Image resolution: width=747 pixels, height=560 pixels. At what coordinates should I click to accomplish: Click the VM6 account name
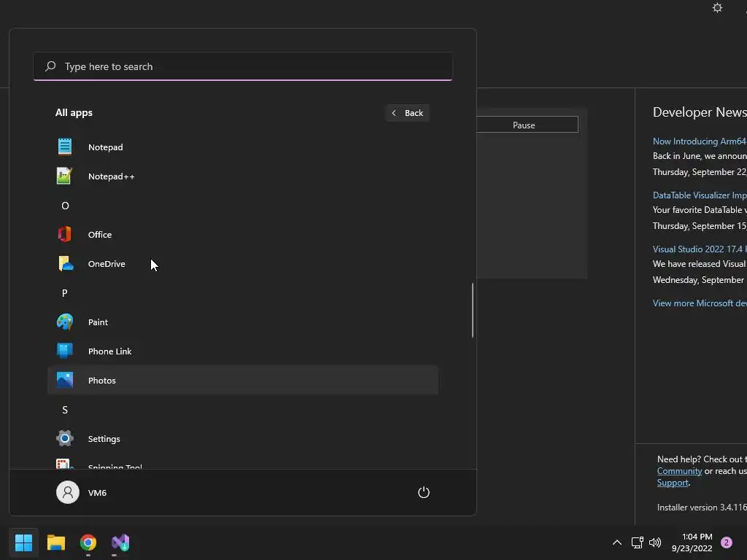(97, 492)
